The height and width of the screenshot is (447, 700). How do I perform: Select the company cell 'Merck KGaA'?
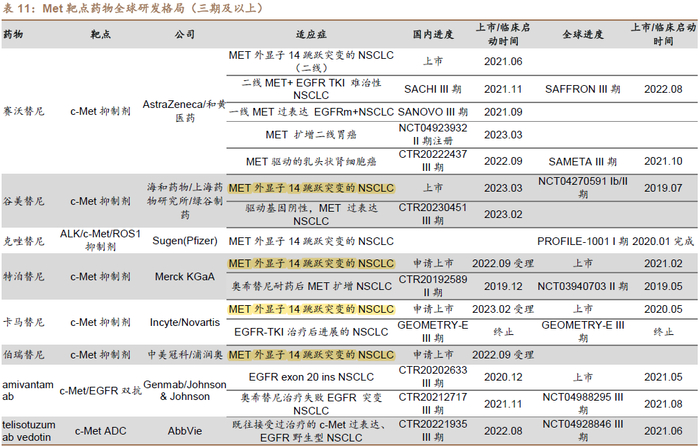coord(185,277)
